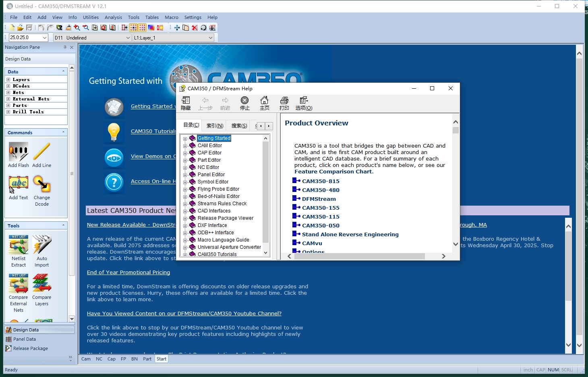
Task: Open the Macro menu
Action: click(171, 17)
